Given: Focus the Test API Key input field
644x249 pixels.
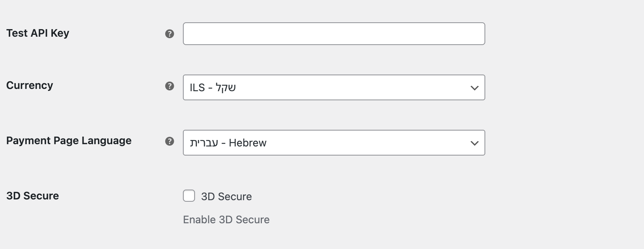Looking at the screenshot, I should pyautogui.click(x=334, y=34).
